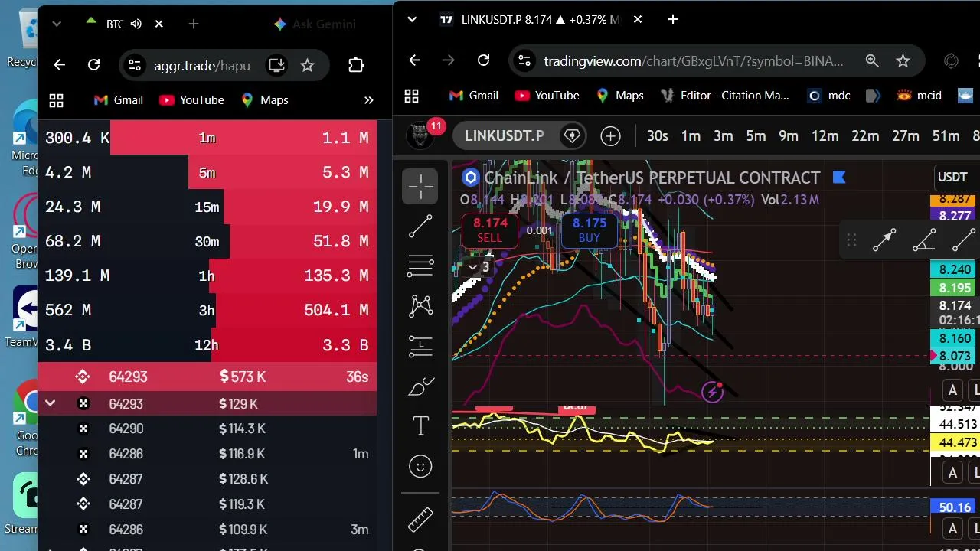
Task: Select the 1m chart interval
Action: 691,136
